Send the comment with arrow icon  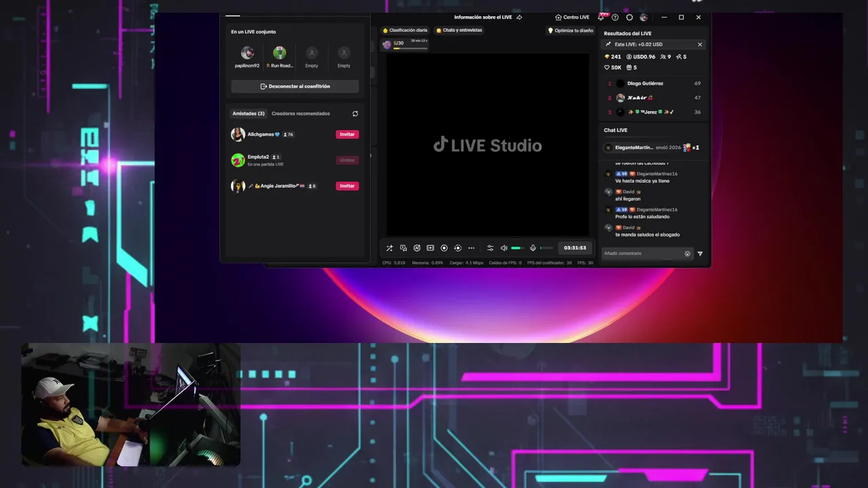700,253
